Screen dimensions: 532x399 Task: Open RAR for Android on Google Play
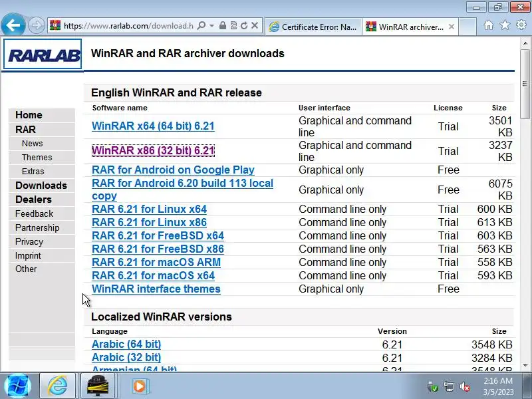tap(173, 170)
